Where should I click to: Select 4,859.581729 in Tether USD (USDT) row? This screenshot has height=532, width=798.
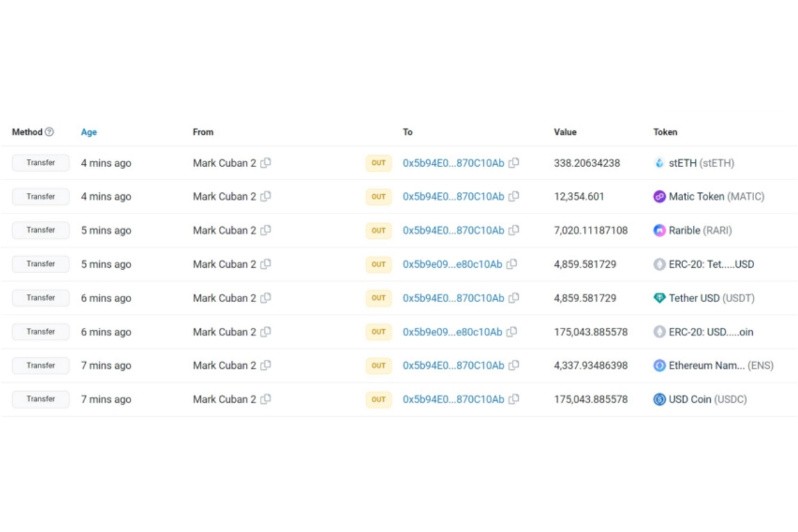click(585, 298)
